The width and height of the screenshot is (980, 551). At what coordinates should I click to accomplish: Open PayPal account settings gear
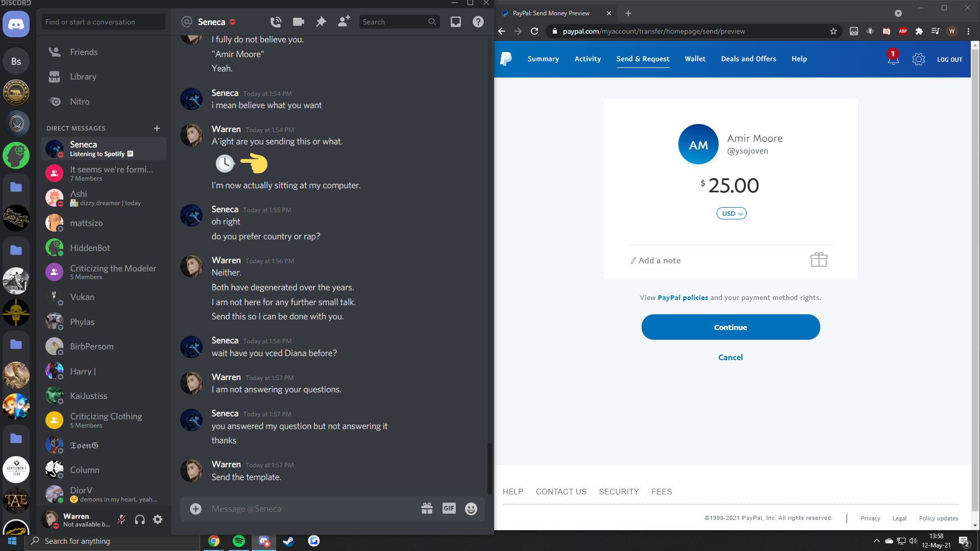(919, 59)
